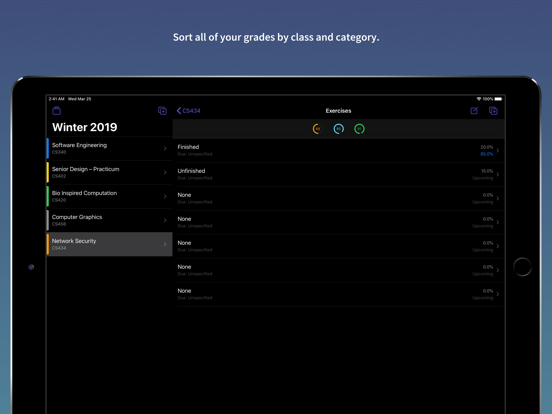Select the orange circular progress indicator
552x414 pixels.
(x=317, y=129)
